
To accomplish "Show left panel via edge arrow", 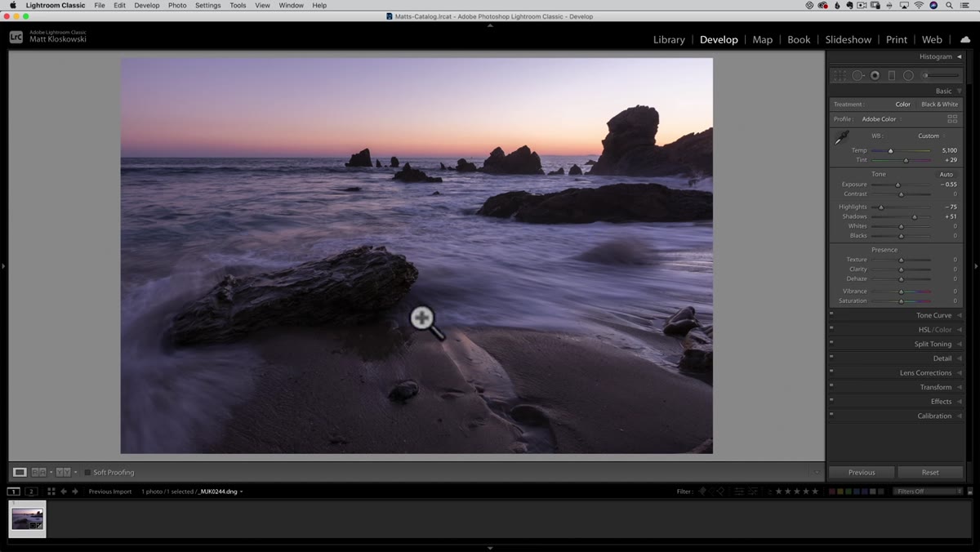I will pyautogui.click(x=4, y=265).
